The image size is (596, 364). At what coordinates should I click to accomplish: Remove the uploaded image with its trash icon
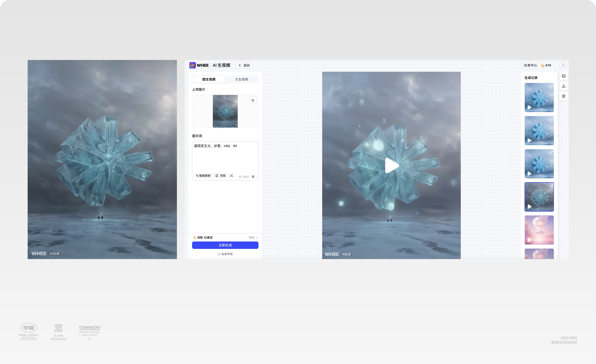[253, 100]
